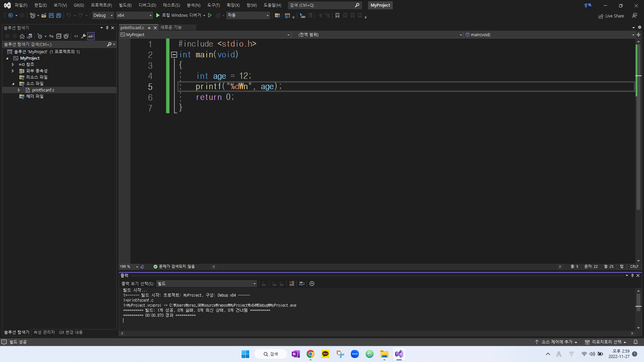
Task: Open the output source dropdown showing 빌드
Action: click(x=207, y=284)
